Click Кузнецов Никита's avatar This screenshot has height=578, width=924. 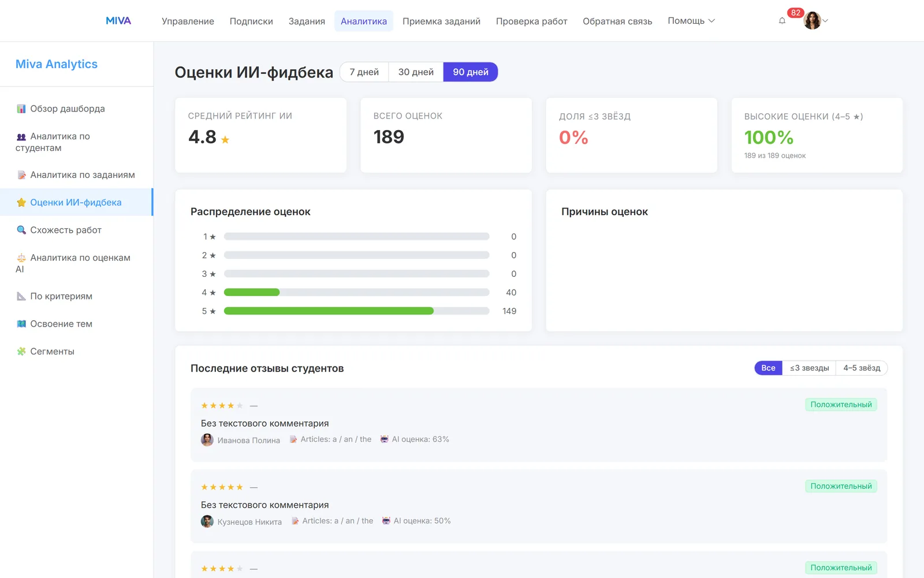(207, 521)
